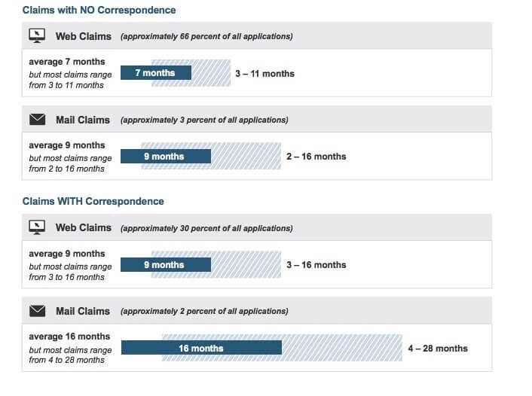This screenshot has width=532, height=396.
Task: Open the Mail Claims title with 3 percent note
Action: click(83, 120)
